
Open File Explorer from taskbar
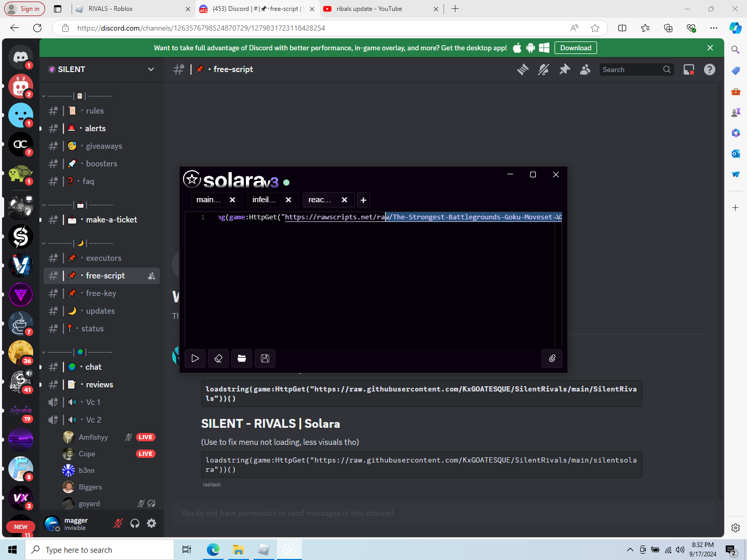click(238, 550)
